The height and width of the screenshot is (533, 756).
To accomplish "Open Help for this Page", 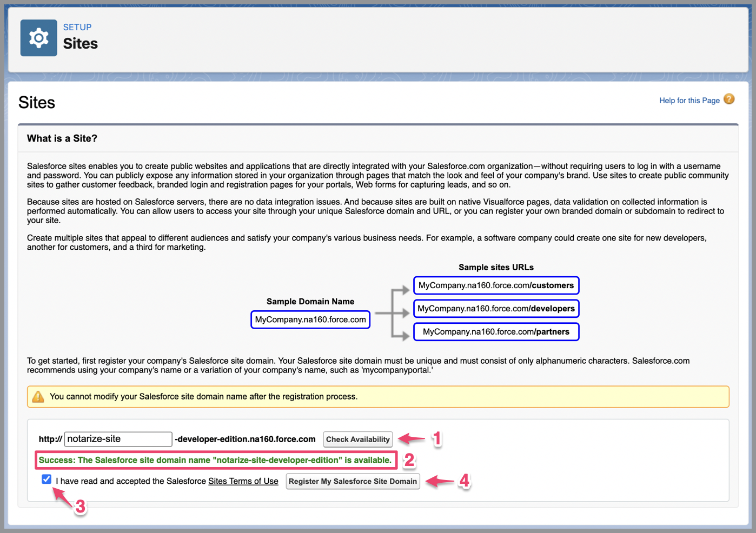I will click(689, 100).
